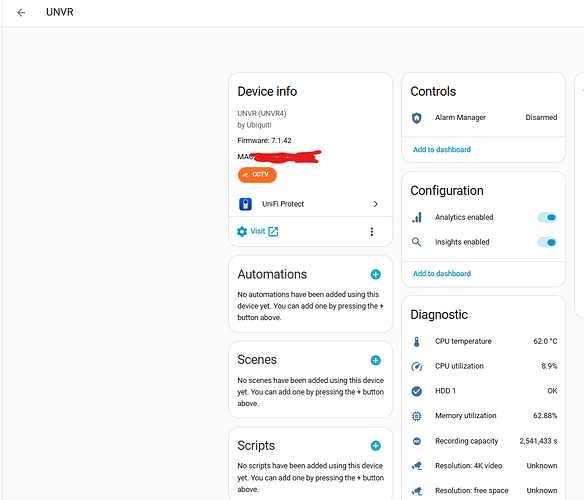584x500 pixels.
Task: Open the three-dot device menu
Action: (x=371, y=232)
